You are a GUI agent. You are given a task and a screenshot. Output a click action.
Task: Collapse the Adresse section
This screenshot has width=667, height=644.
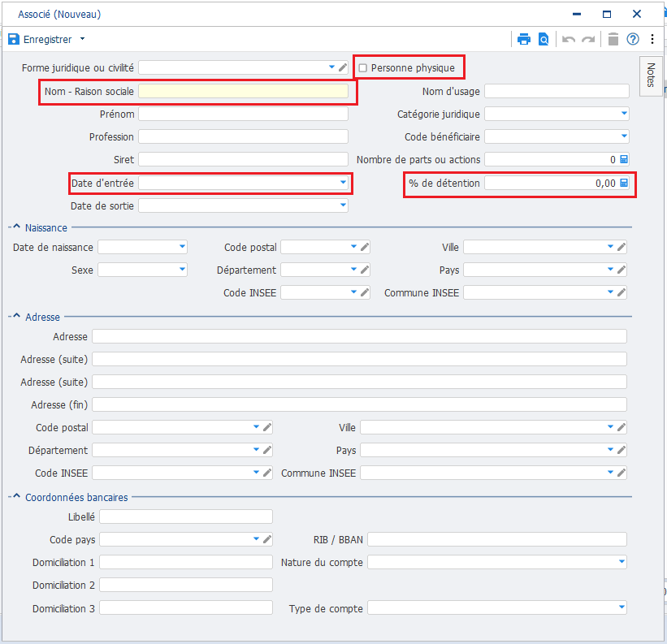coord(16,316)
